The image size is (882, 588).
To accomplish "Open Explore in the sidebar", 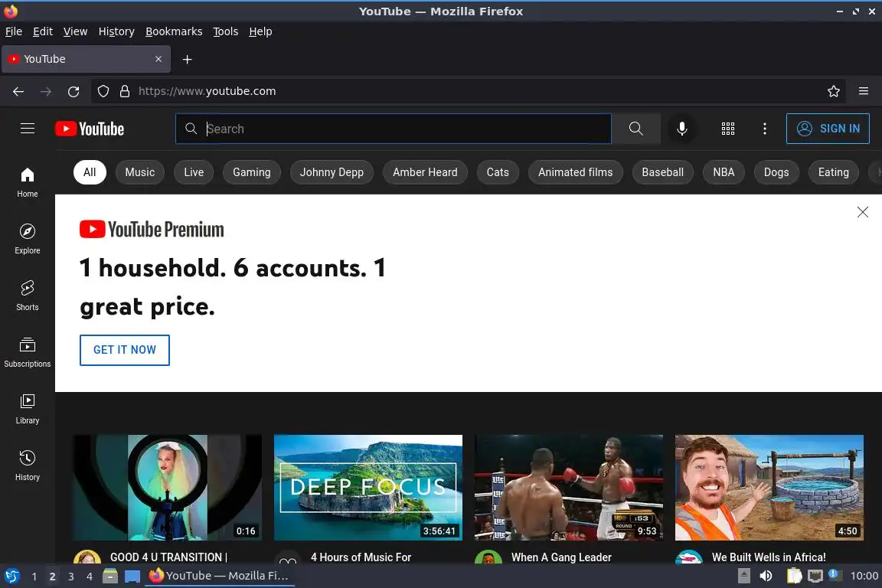I will (x=27, y=239).
